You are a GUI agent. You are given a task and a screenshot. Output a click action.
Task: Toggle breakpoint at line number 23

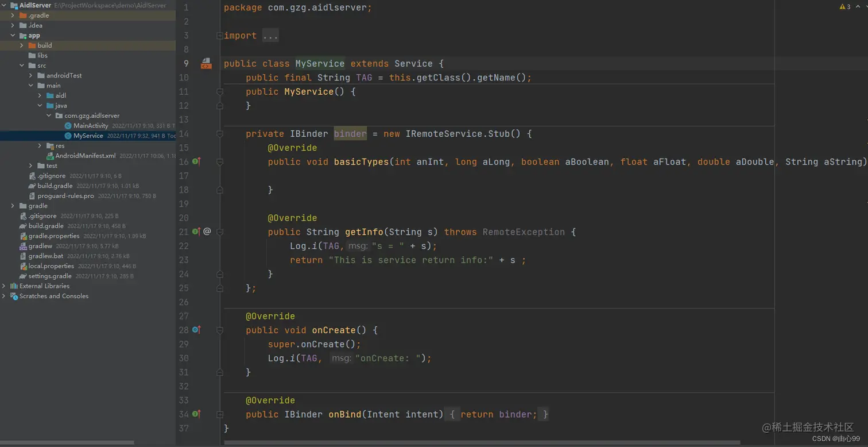[184, 260]
